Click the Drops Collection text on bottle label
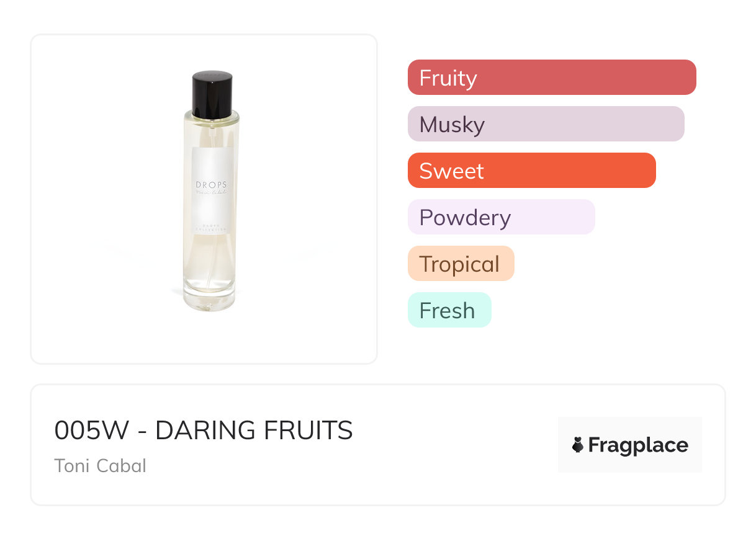756x536 pixels. pos(211,228)
